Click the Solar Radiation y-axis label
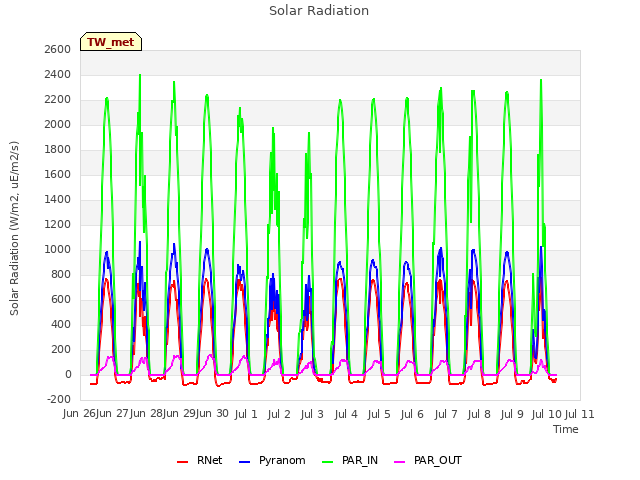This screenshot has height=480, width=640. [14, 228]
